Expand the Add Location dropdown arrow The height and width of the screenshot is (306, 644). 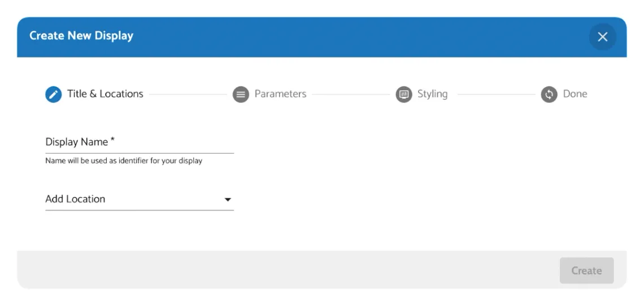pos(228,200)
